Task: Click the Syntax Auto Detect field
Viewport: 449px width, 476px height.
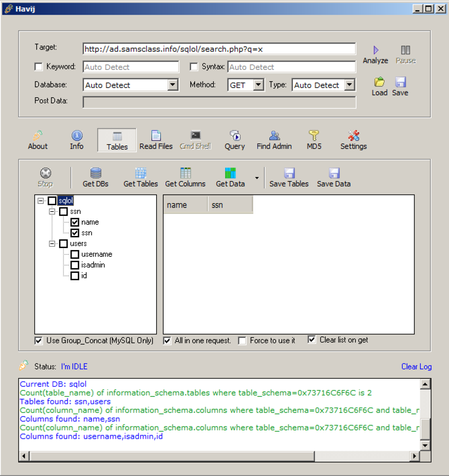Action: tap(292, 67)
